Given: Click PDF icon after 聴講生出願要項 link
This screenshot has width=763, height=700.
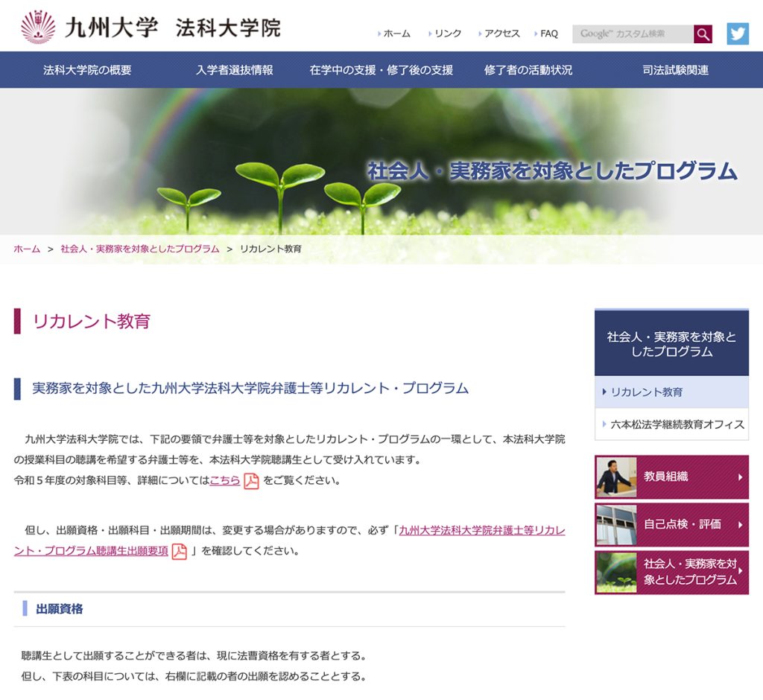Looking at the screenshot, I should click(x=179, y=552).
